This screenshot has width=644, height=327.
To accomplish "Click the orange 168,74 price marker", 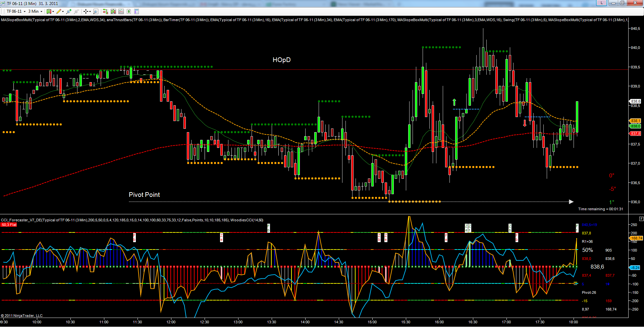I will [x=636, y=238].
